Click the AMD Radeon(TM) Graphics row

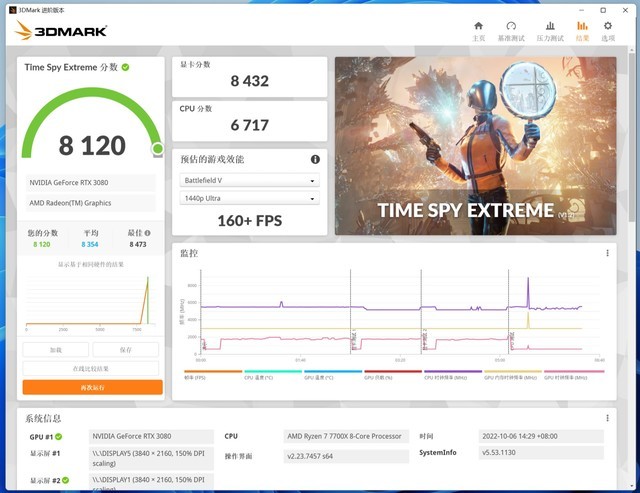click(91, 203)
